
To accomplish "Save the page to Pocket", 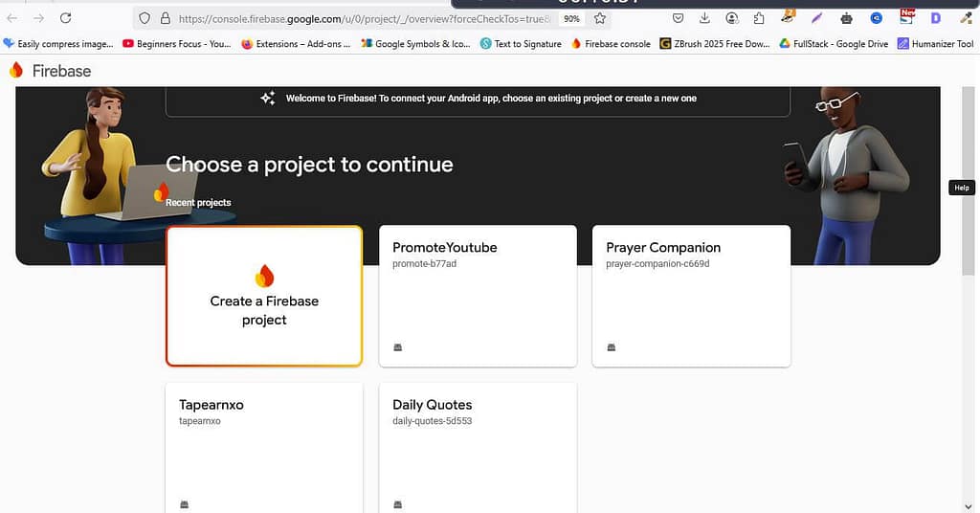I will click(x=679, y=18).
